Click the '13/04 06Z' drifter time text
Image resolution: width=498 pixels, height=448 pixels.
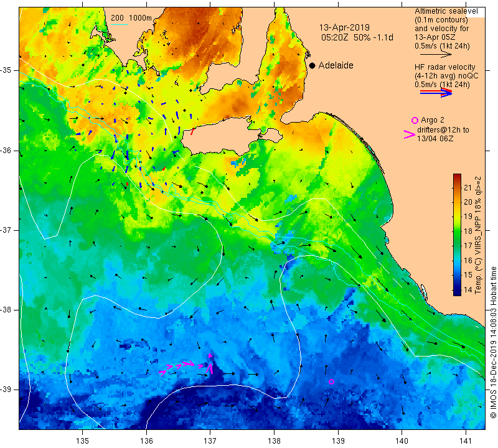[x=435, y=138]
